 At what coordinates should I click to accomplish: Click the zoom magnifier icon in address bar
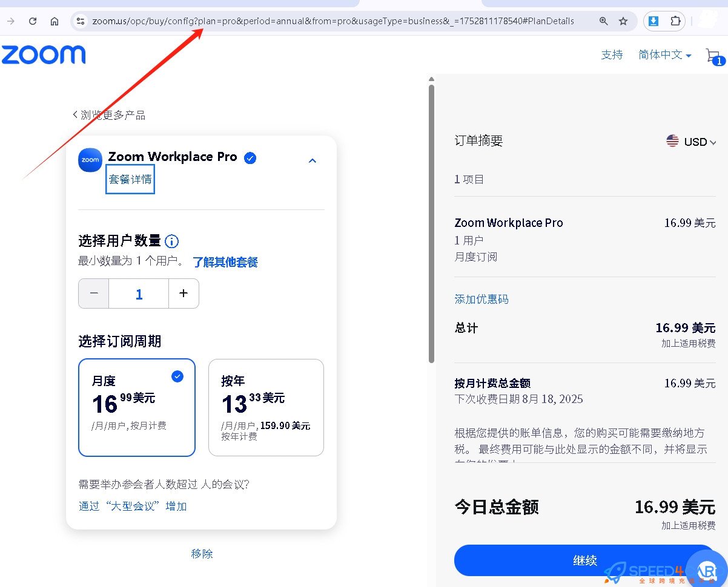click(603, 21)
